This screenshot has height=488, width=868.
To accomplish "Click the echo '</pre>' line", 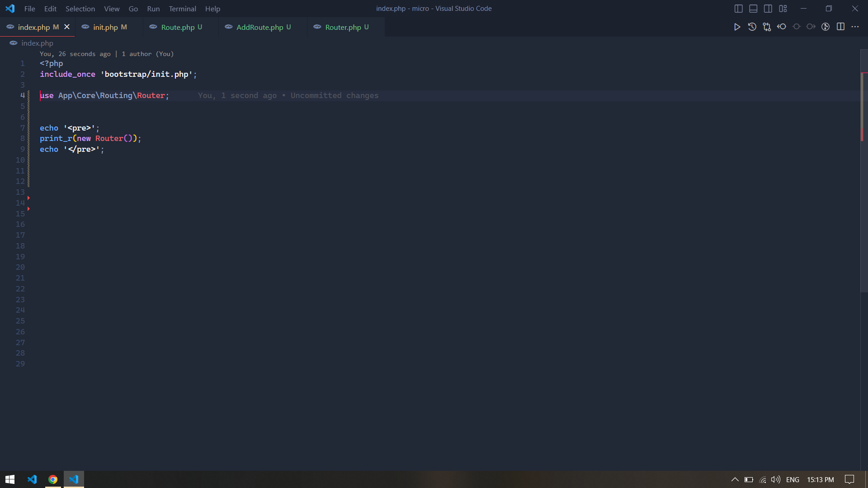I will click(72, 150).
